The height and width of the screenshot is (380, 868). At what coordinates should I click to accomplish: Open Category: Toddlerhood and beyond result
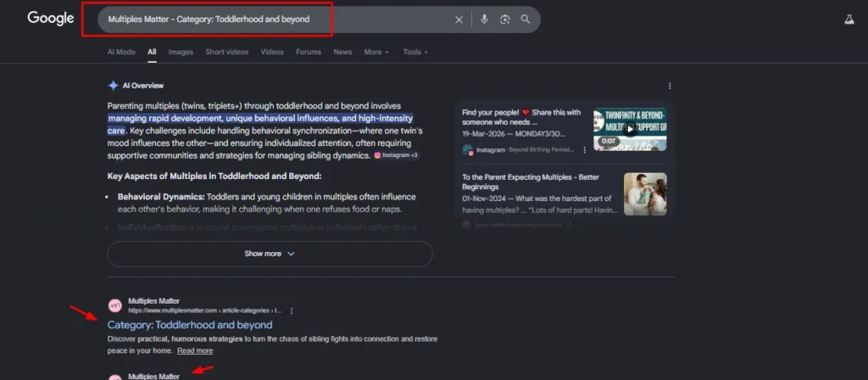(x=190, y=325)
